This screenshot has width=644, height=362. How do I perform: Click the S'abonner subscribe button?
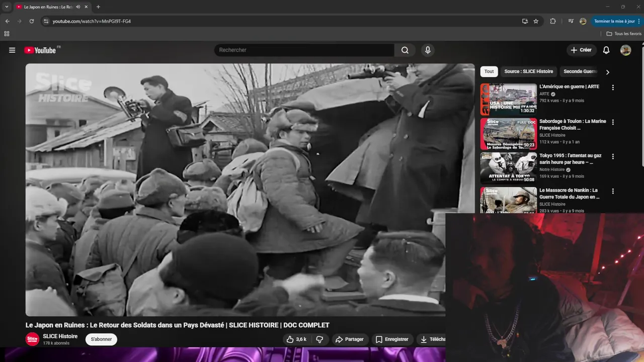coord(101,339)
